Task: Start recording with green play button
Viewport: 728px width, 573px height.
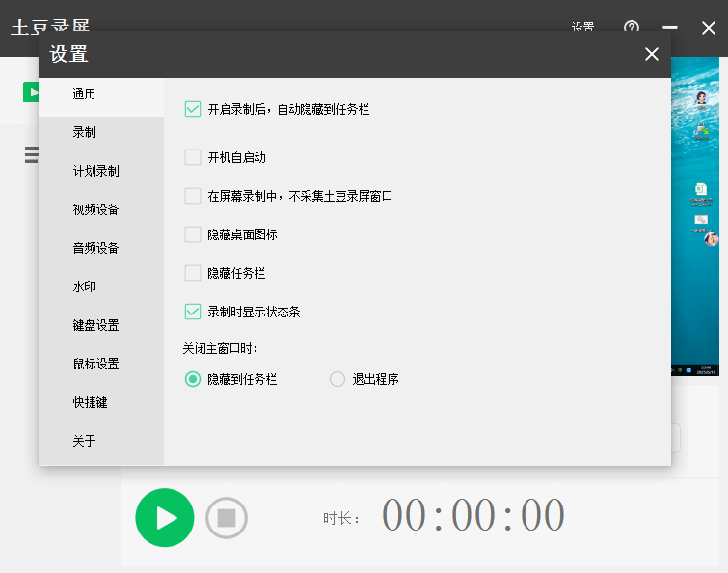Action: 165,518
